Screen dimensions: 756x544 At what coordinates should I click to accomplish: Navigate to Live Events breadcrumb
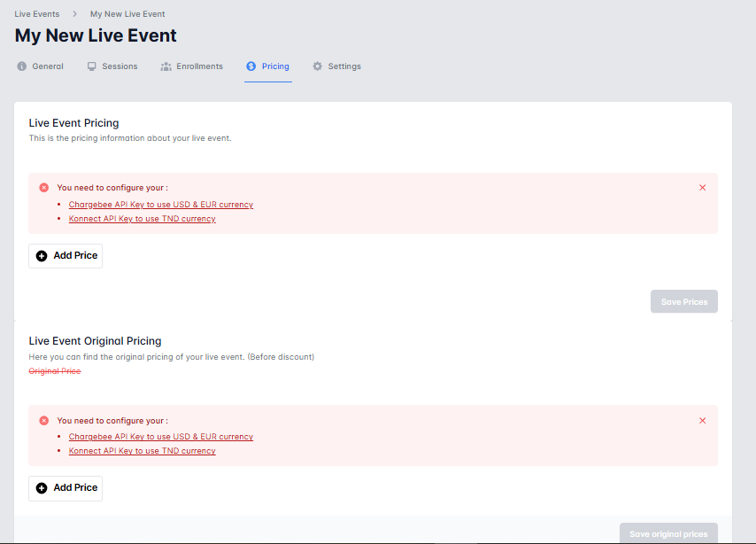(37, 14)
